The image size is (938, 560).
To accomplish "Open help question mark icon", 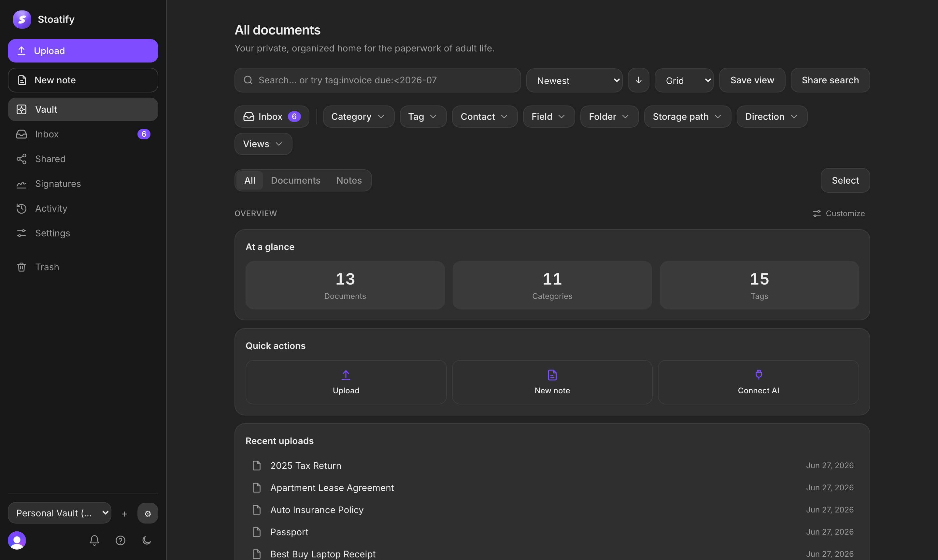I will click(121, 540).
